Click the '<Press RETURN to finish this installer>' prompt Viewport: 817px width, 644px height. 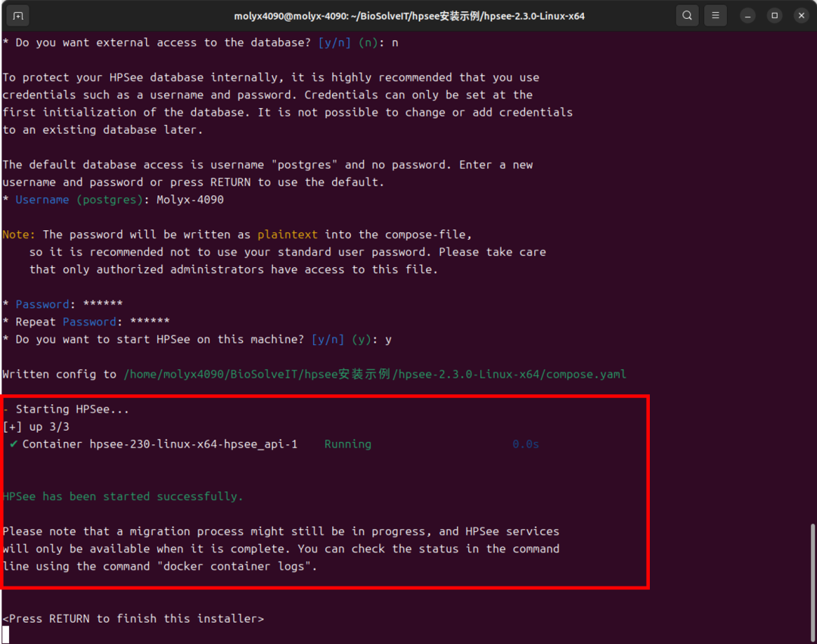tap(133, 618)
